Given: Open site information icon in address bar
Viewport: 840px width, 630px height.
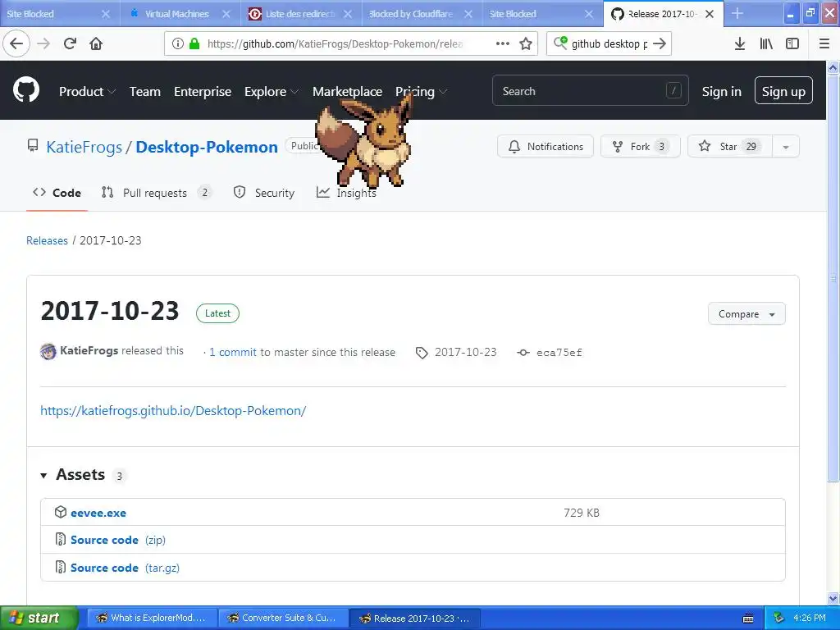Looking at the screenshot, I should click(x=178, y=43).
